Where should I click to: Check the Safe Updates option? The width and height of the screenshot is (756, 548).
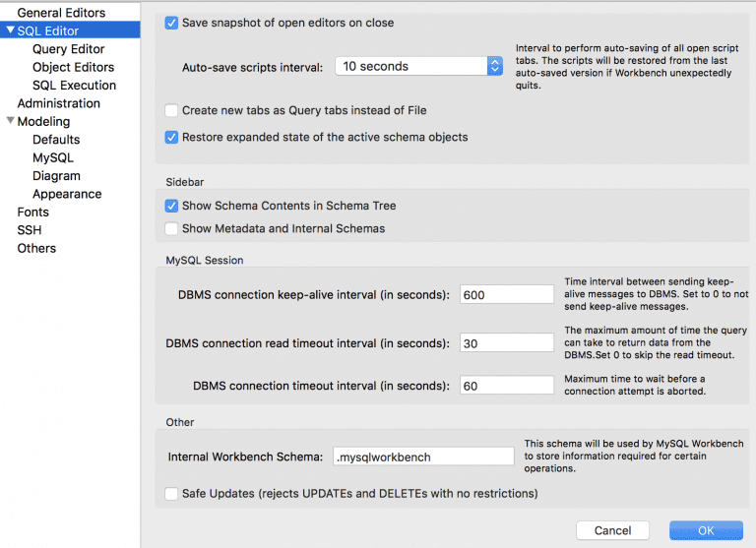click(x=171, y=494)
